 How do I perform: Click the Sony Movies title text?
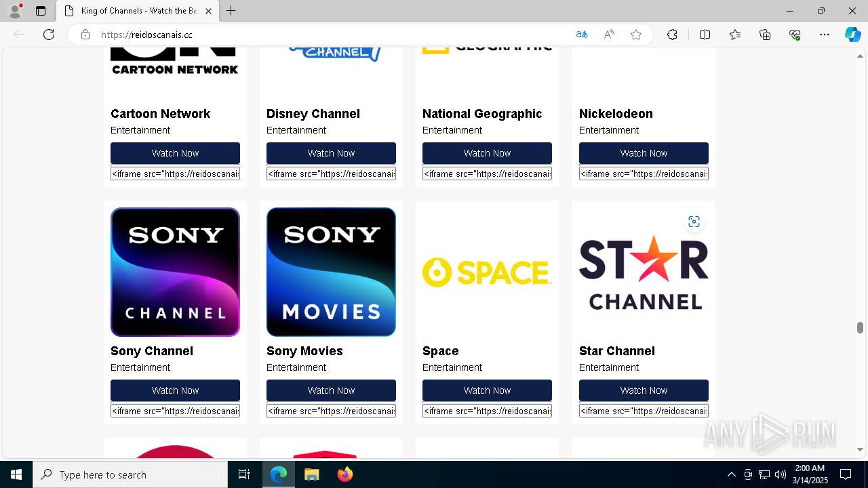click(304, 351)
